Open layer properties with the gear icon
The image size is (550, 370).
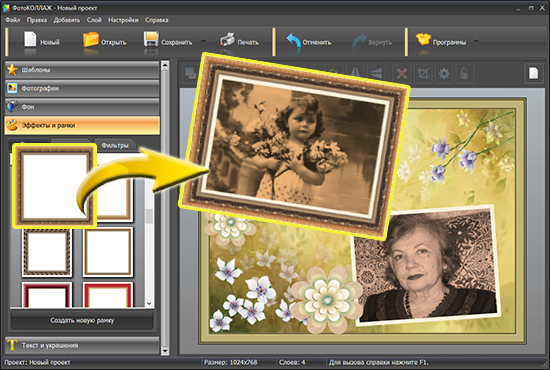444,74
